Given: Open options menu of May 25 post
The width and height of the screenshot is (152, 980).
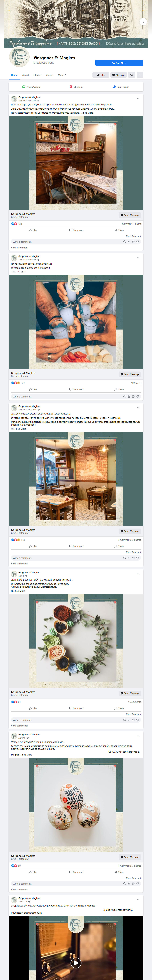Looking at the screenshot, I should pos(138,99).
